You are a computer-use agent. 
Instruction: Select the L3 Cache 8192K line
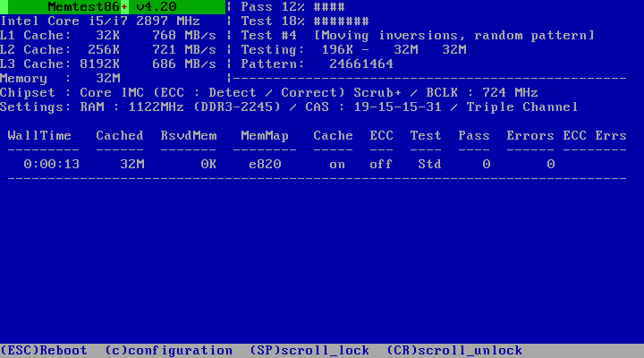coord(107,64)
